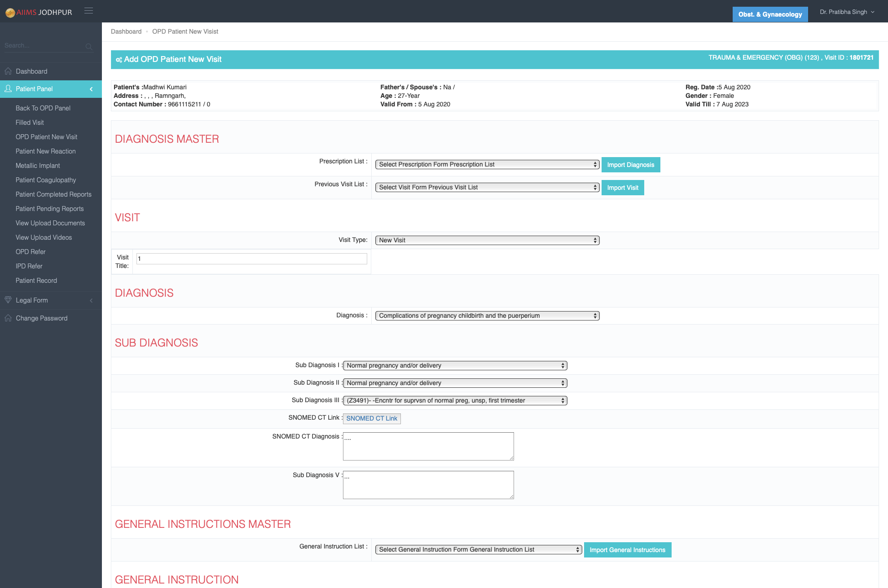
Task: Open the Visit Type dropdown
Action: (487, 241)
